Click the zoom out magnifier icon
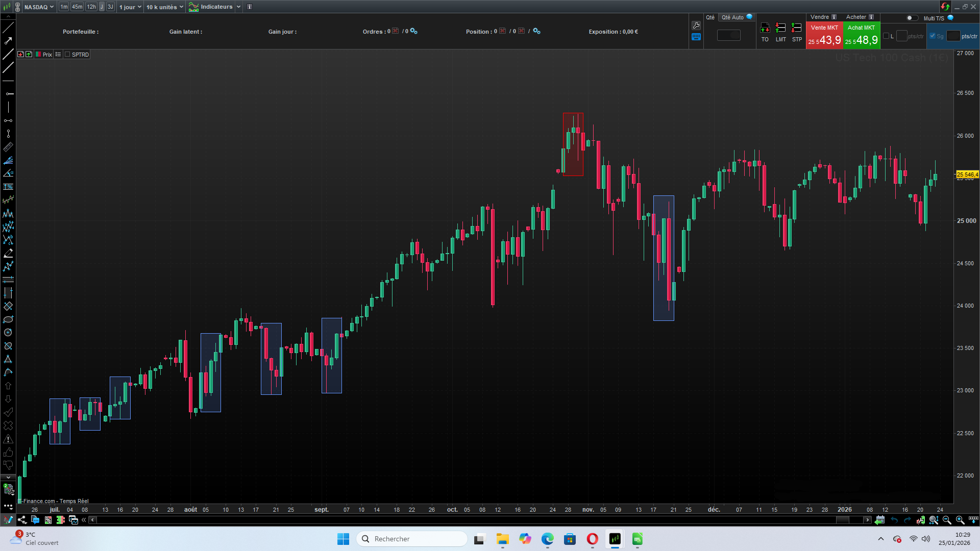 click(947, 520)
